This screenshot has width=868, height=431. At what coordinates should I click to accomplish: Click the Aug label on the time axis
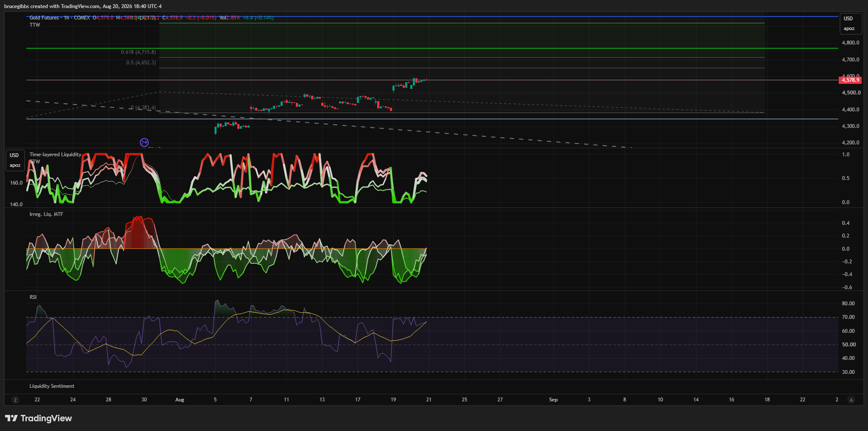click(x=180, y=400)
